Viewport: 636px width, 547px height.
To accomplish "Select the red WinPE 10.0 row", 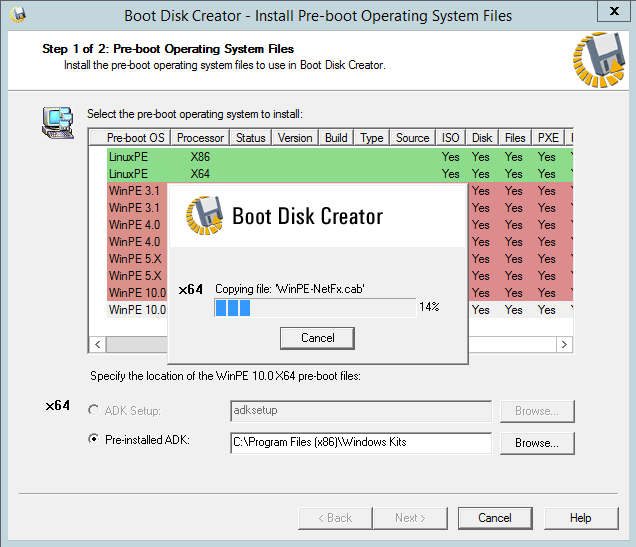I will tap(137, 293).
